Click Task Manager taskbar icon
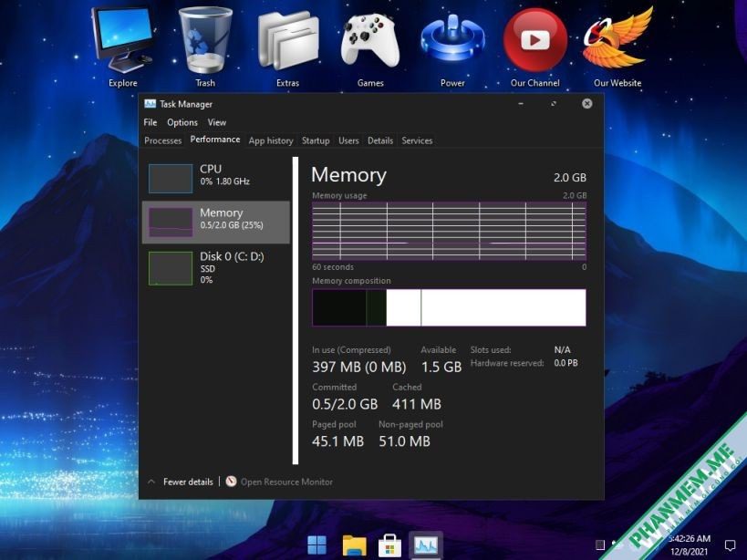The image size is (747, 560). [426, 545]
